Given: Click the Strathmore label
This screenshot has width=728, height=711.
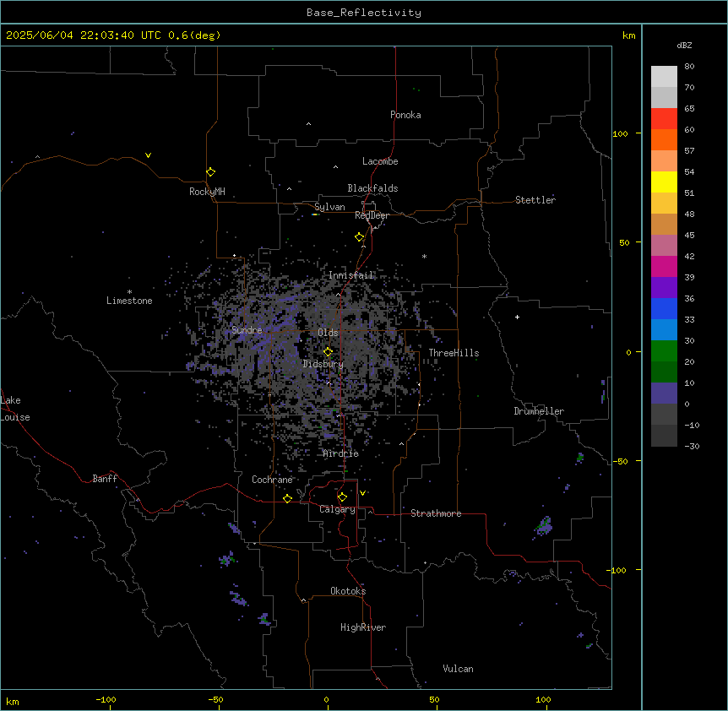Looking at the screenshot, I should click(436, 513).
